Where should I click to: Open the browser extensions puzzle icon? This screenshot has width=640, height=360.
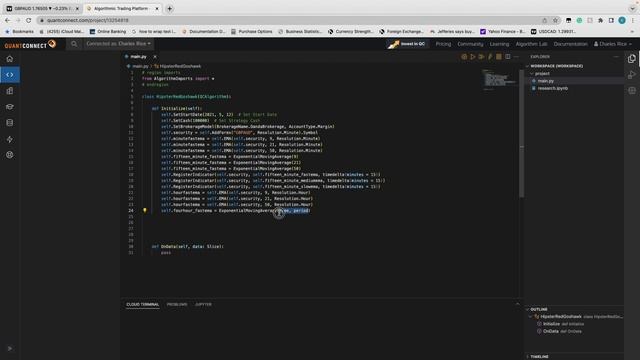(600, 20)
